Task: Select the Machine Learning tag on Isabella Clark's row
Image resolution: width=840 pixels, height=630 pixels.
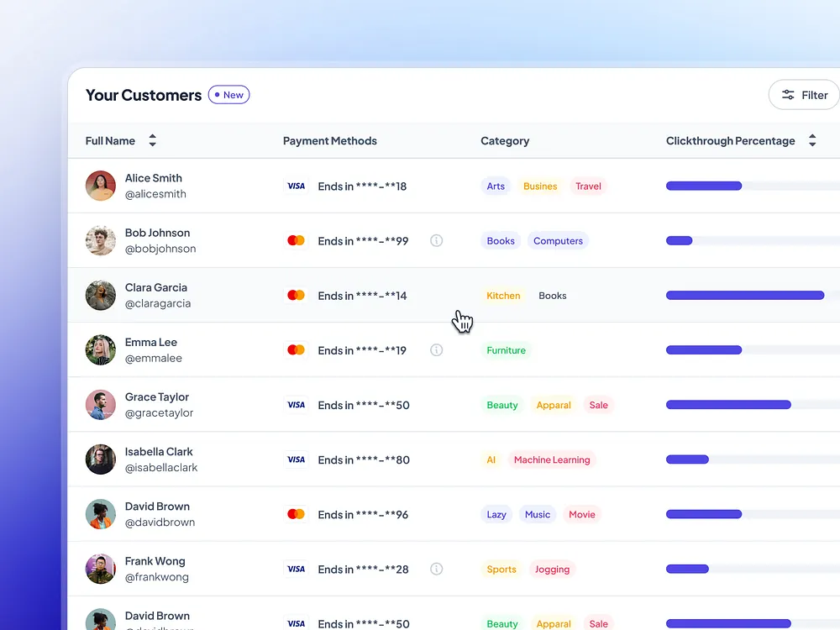Action: tap(552, 459)
